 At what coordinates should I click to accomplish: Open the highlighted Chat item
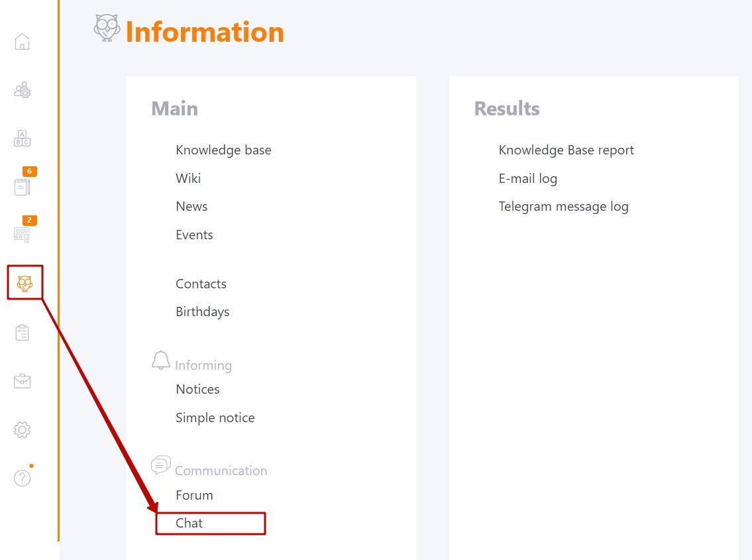211,523
